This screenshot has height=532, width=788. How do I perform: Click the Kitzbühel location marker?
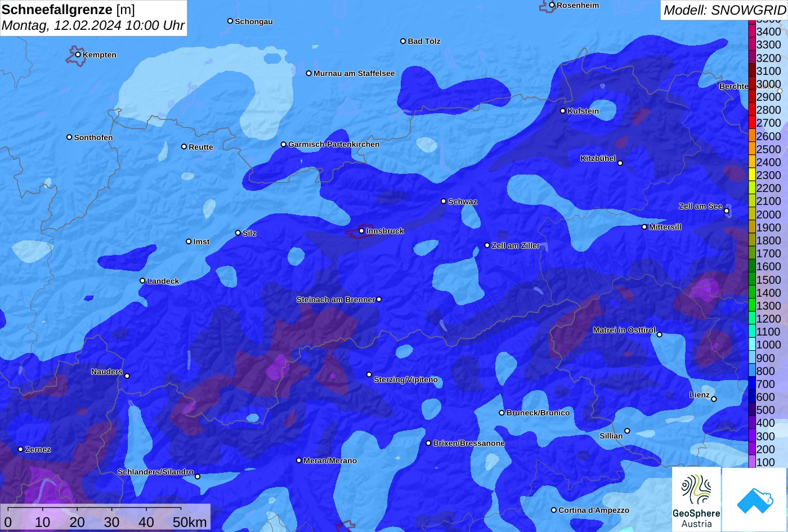click(620, 163)
